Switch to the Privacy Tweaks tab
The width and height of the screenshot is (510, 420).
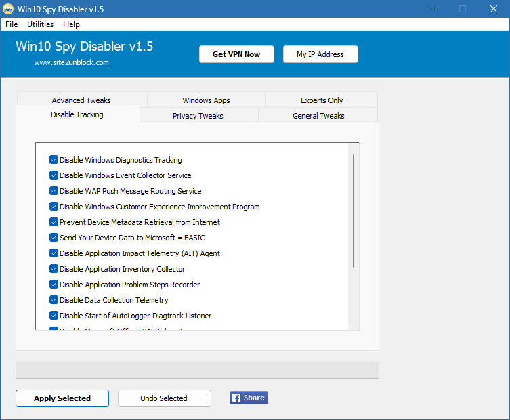tap(198, 115)
